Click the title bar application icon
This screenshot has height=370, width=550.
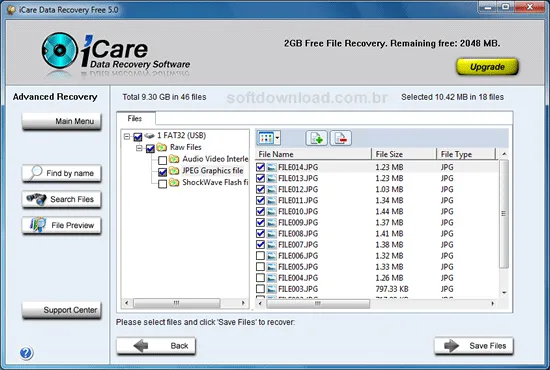pos(11,10)
